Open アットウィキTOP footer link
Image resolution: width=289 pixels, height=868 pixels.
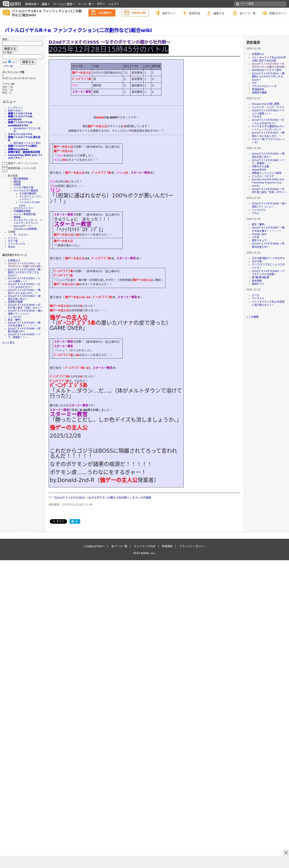tap(145, 546)
